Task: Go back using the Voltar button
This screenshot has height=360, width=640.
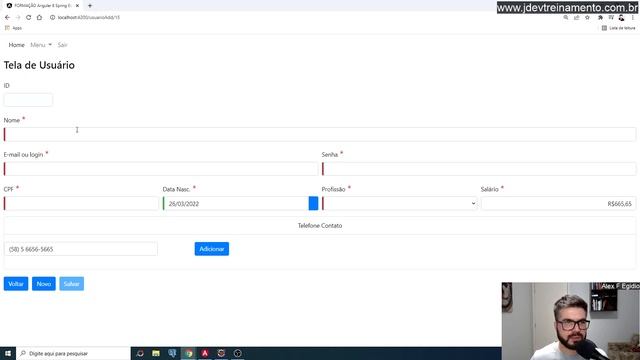Action: [x=16, y=284]
